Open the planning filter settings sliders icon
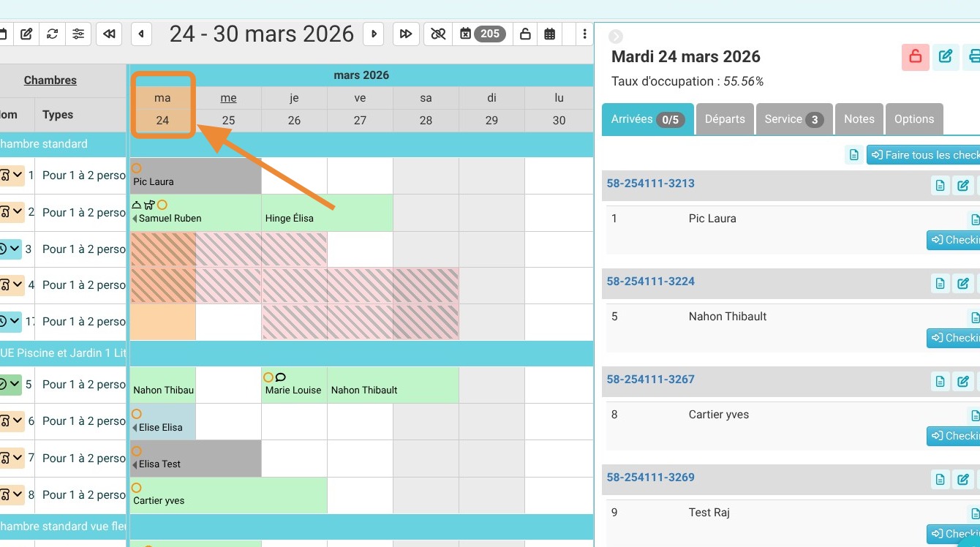This screenshot has width=980, height=547. tap(78, 34)
